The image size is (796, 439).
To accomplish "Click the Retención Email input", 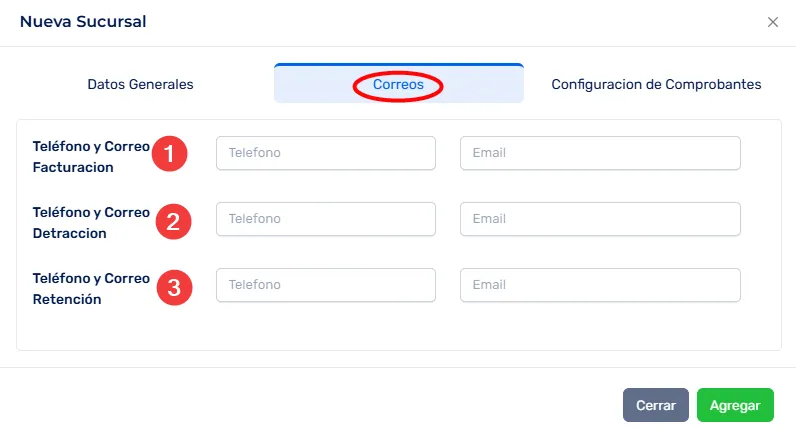I will 600,285.
